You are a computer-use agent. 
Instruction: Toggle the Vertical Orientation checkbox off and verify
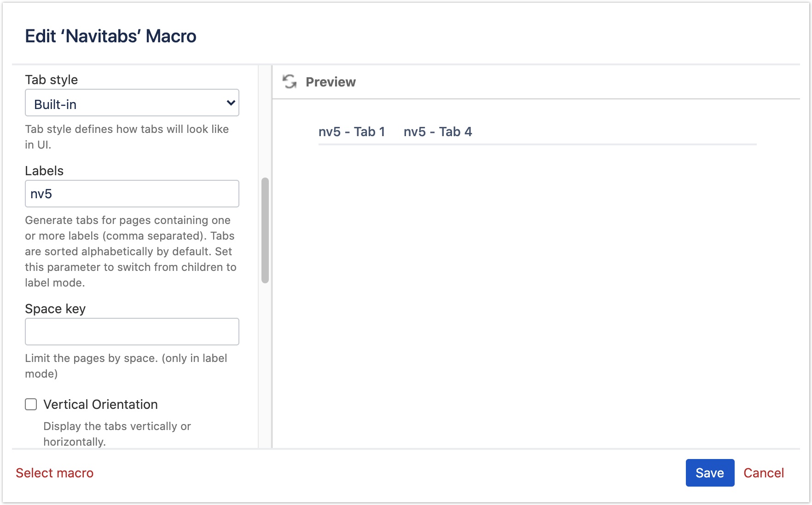click(31, 404)
